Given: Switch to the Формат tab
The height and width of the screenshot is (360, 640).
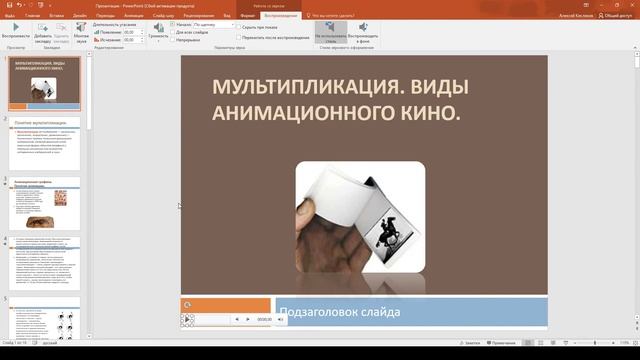Looking at the screenshot, I should (248, 16).
